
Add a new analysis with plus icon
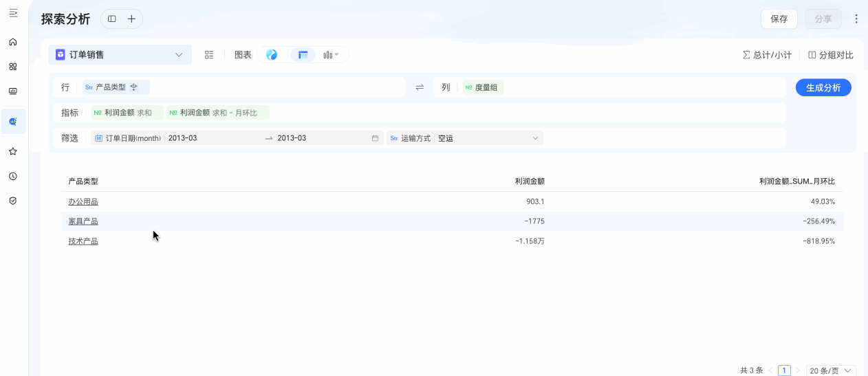131,19
